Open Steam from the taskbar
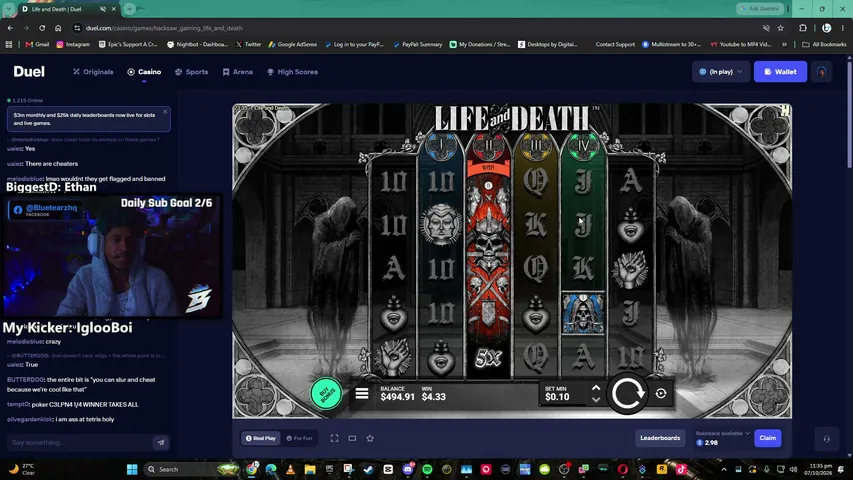 369,469
